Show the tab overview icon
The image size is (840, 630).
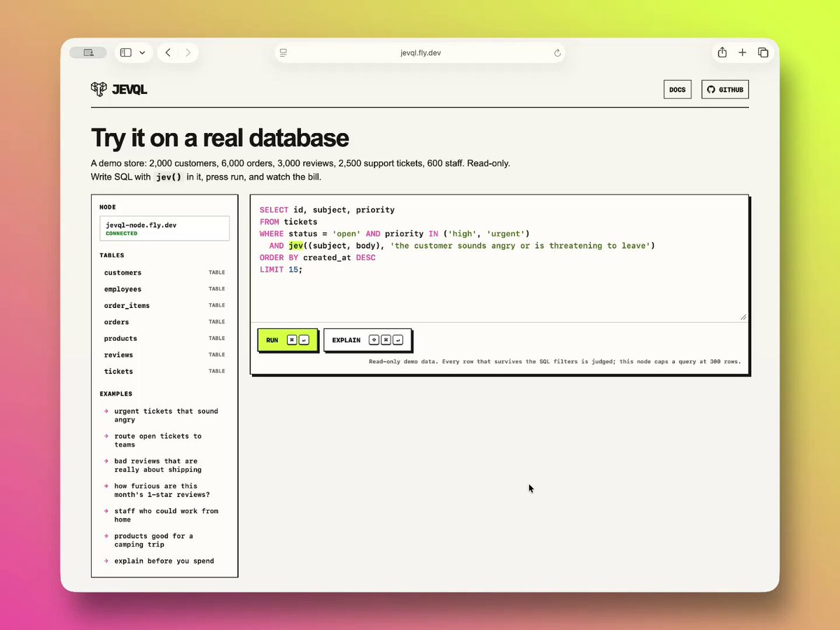pos(763,52)
